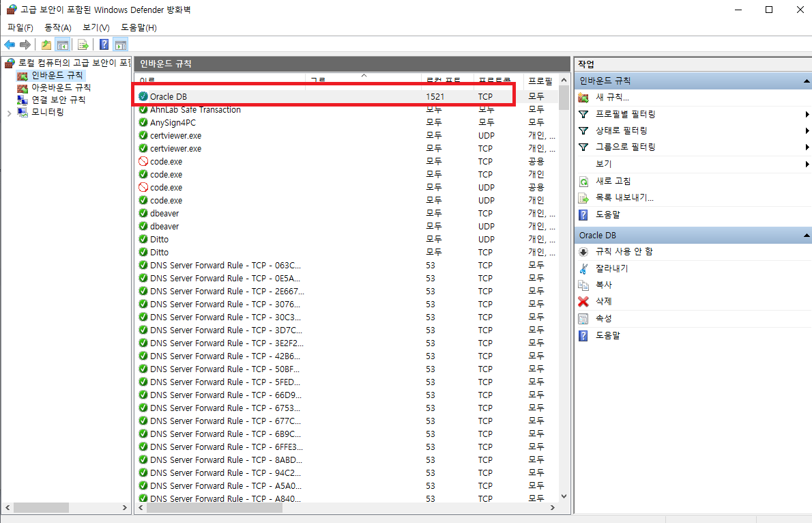Image resolution: width=812 pixels, height=523 pixels.
Task: Select the allowed code.exe UDP 개인 rule
Action: pos(346,200)
